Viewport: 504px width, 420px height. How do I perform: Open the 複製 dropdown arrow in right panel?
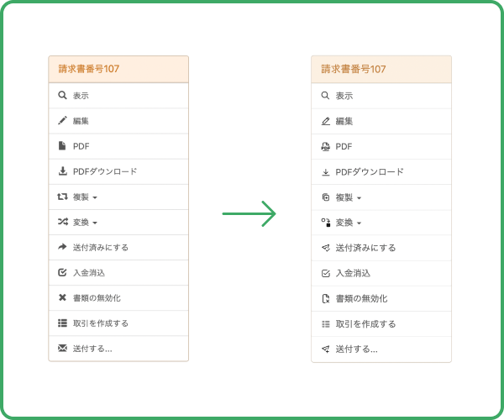tap(359, 198)
